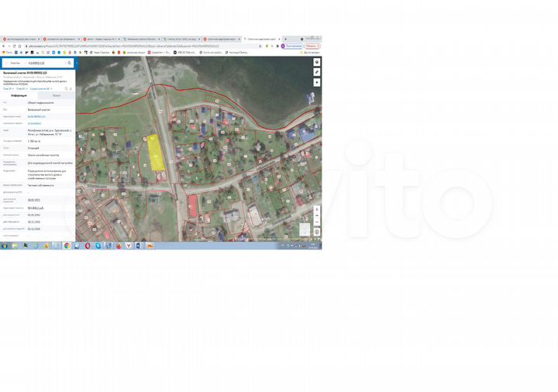This screenshot has height=392, width=558.
Task: Open the Другие закладки bookmarks folder
Action: [309, 53]
